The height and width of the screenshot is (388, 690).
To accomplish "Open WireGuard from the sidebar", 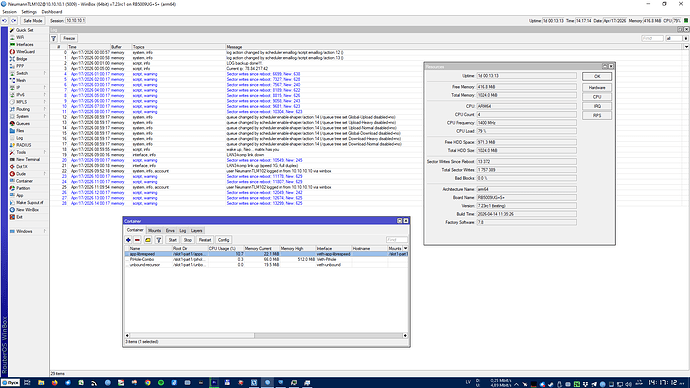I will (25, 51).
